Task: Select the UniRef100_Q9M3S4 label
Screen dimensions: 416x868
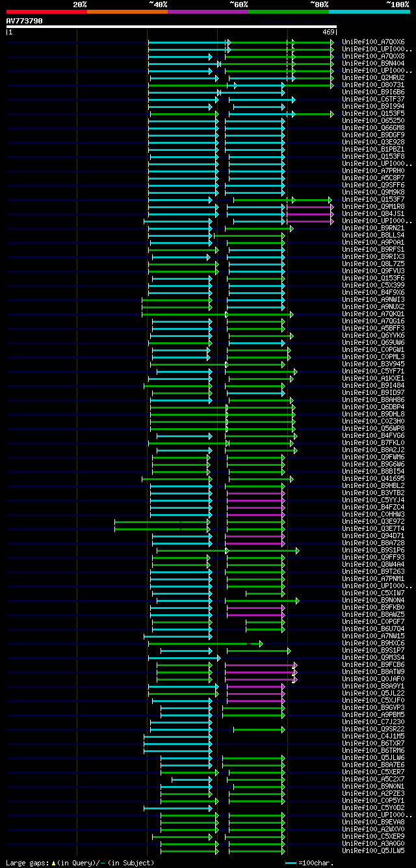Action: (373, 658)
